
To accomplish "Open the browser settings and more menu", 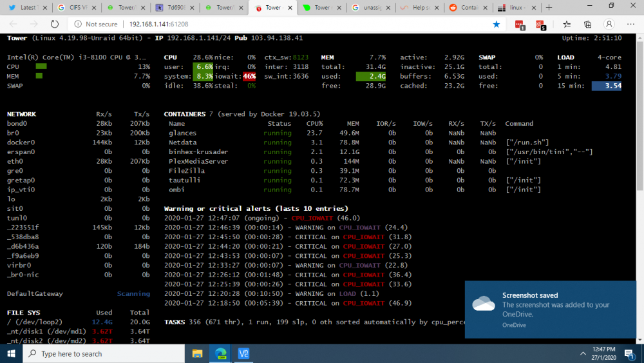I will pyautogui.click(x=631, y=25).
